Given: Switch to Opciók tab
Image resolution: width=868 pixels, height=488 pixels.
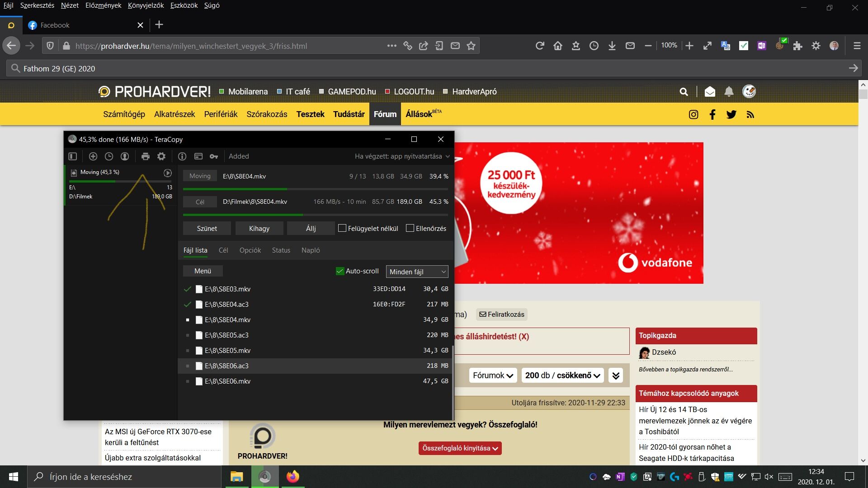Looking at the screenshot, I should [x=250, y=250].
